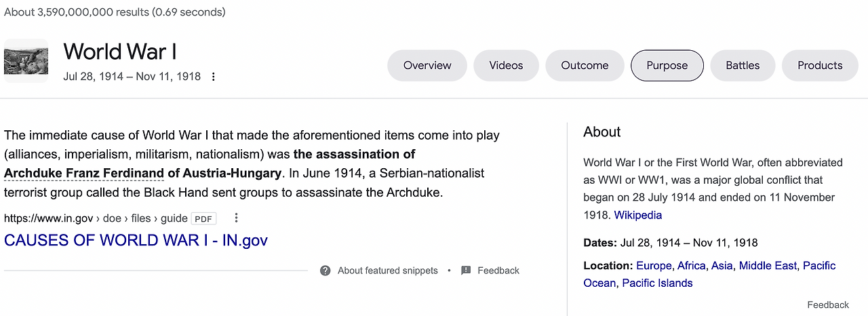Click the underlined Archduke Franz Ferdinand text
Image resolution: width=868 pixels, height=316 pixels.
(84, 173)
